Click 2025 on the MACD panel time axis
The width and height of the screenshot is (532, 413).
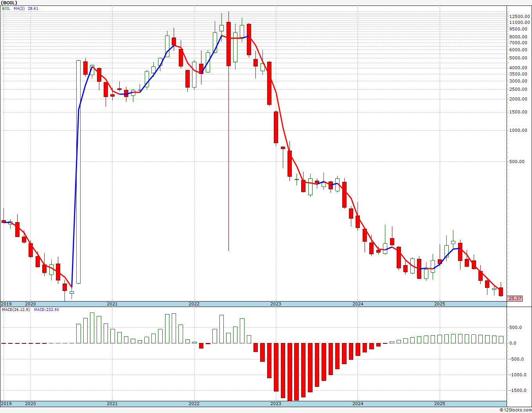tap(440, 404)
